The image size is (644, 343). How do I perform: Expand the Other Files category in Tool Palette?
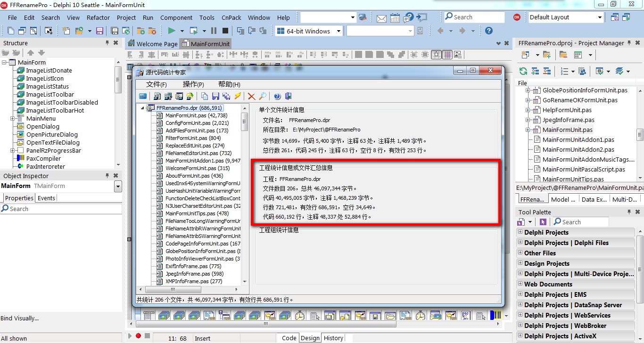(x=520, y=253)
